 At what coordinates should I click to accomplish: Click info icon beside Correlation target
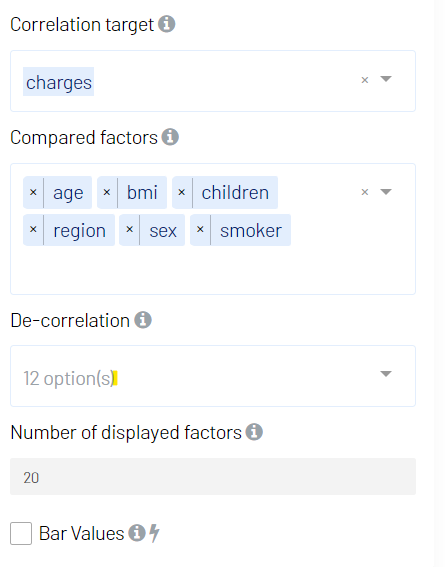click(x=167, y=24)
